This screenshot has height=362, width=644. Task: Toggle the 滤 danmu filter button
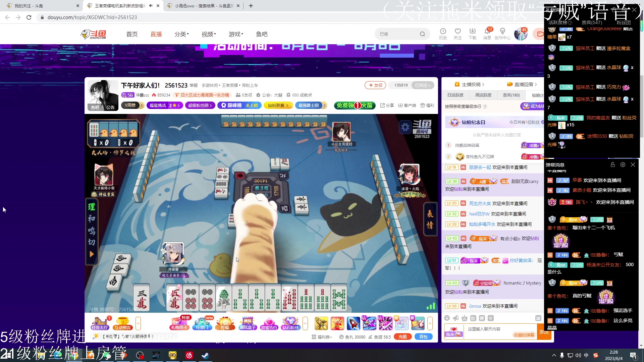pyautogui.click(x=538, y=318)
